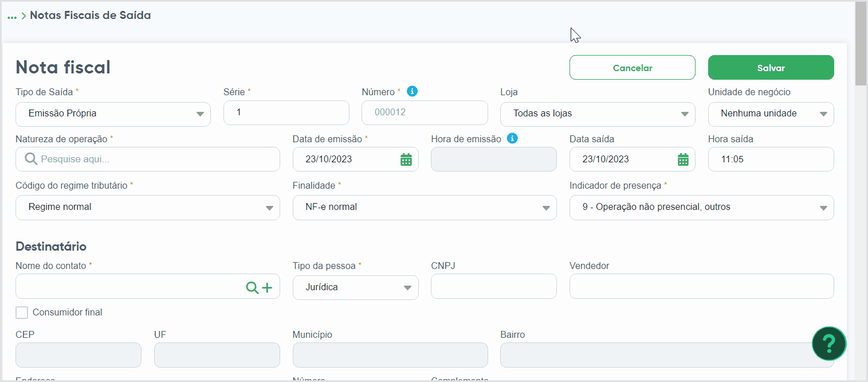Focus the Nome do contato input field
The width and height of the screenshot is (868, 382).
(x=148, y=286)
